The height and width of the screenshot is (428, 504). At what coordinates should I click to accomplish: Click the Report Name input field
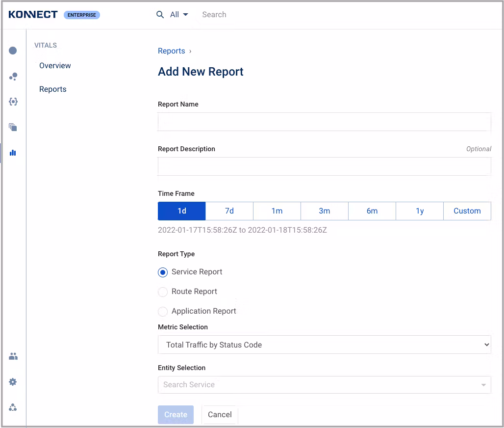324,122
